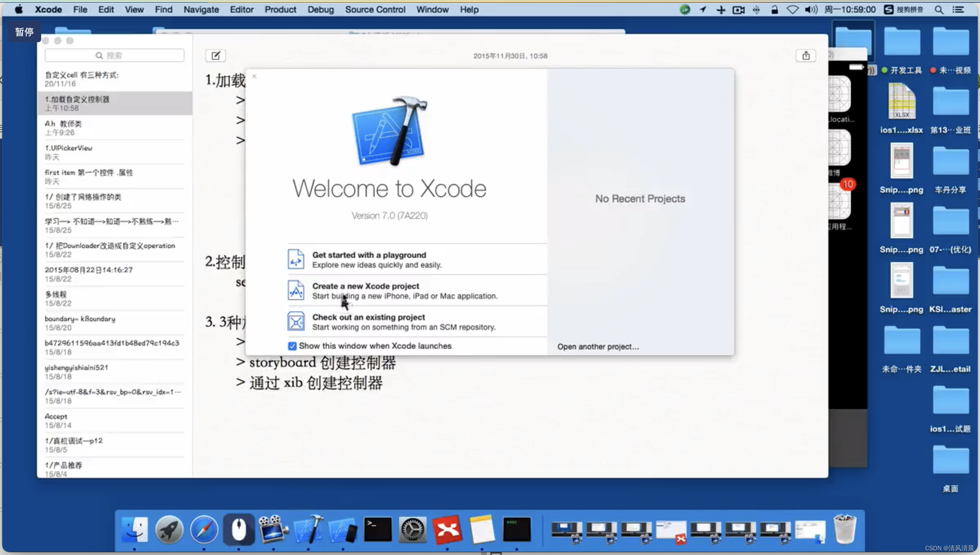Screen dimensions: 980x555
Task: Click the share/export icon top right
Action: click(x=806, y=55)
